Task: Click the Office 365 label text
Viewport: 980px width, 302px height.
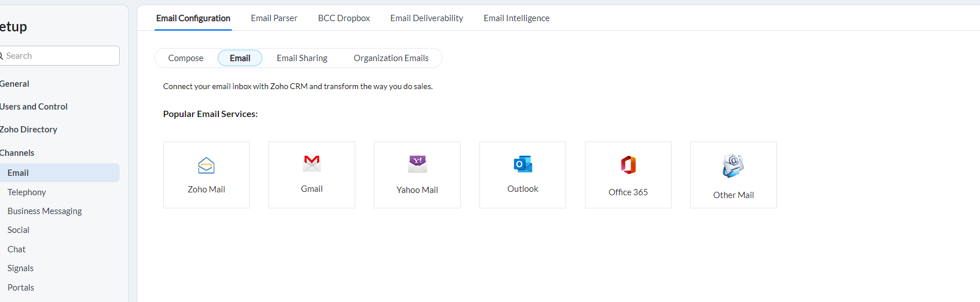Action: [x=628, y=192]
